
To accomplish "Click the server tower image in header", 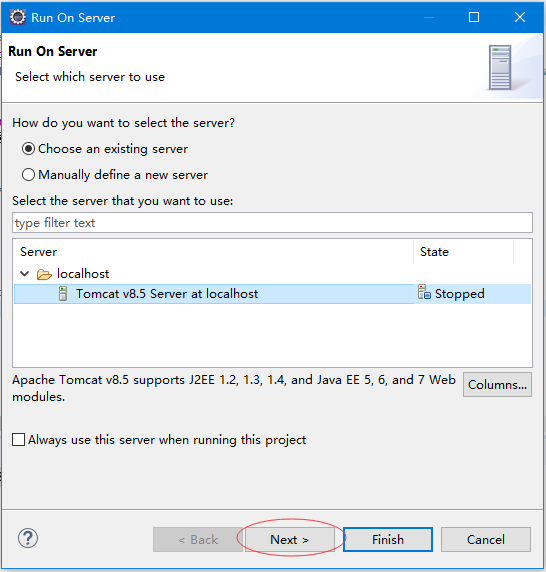I will pyautogui.click(x=500, y=68).
